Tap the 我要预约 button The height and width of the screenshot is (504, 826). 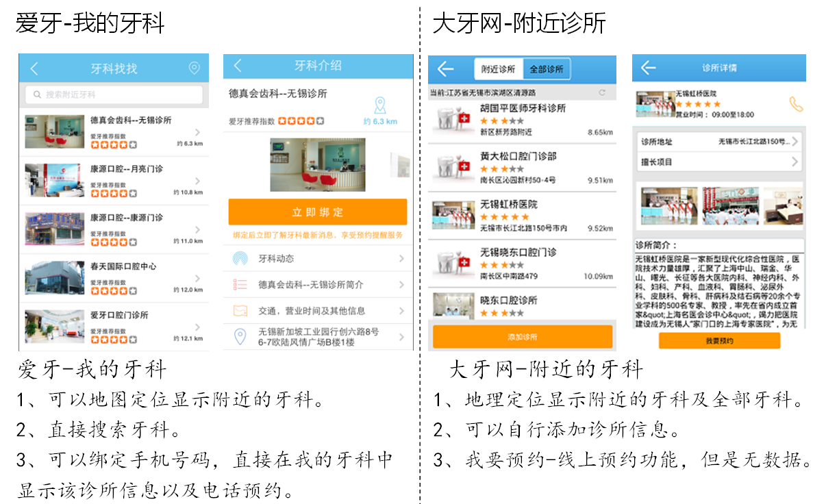click(x=719, y=340)
